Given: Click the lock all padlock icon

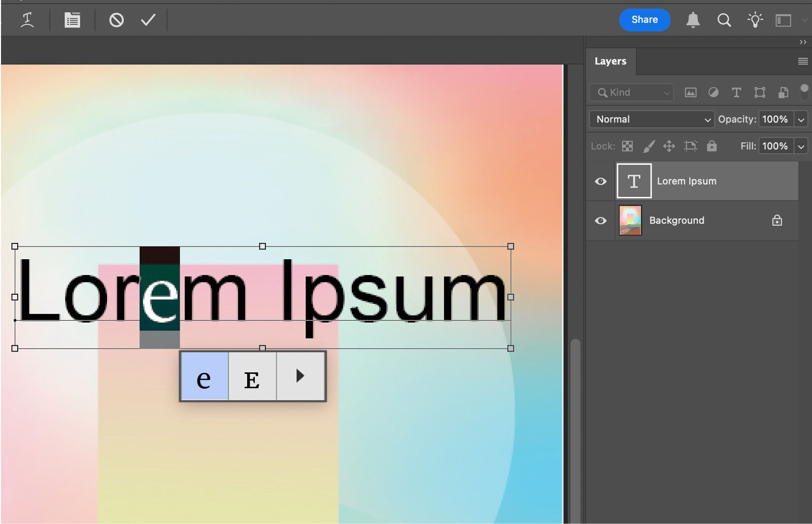Looking at the screenshot, I should click(x=712, y=146).
